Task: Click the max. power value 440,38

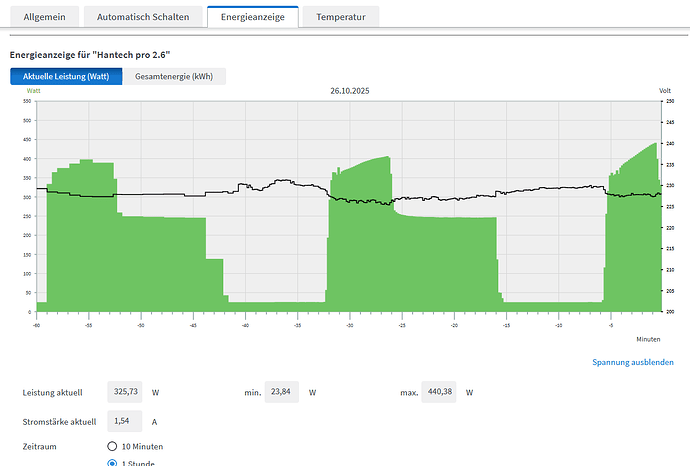Action: pyautogui.click(x=440, y=393)
